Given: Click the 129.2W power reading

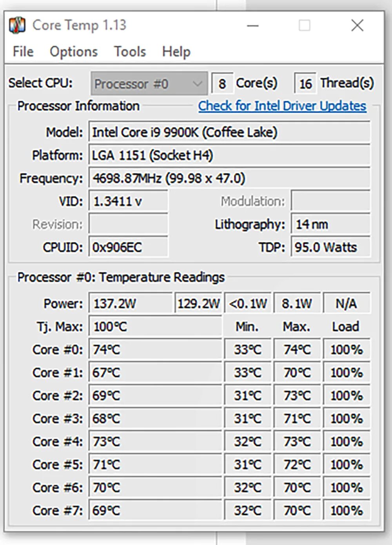Looking at the screenshot, I should point(198,303).
